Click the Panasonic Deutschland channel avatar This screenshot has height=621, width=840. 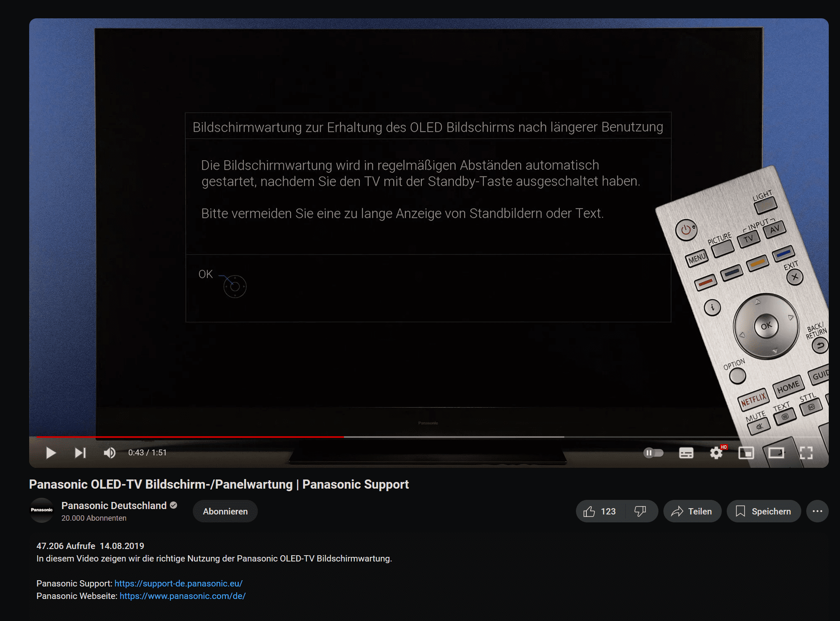(42, 510)
